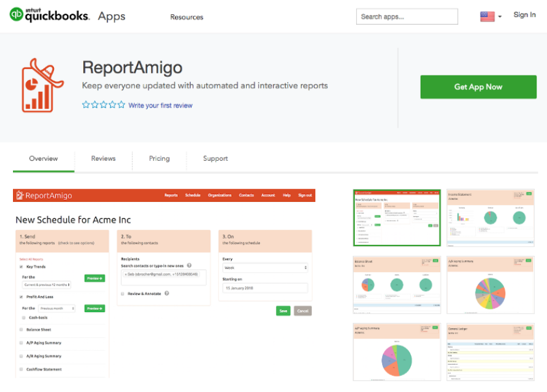
Task: Switch to the Reviews tab
Action: pyautogui.click(x=104, y=158)
